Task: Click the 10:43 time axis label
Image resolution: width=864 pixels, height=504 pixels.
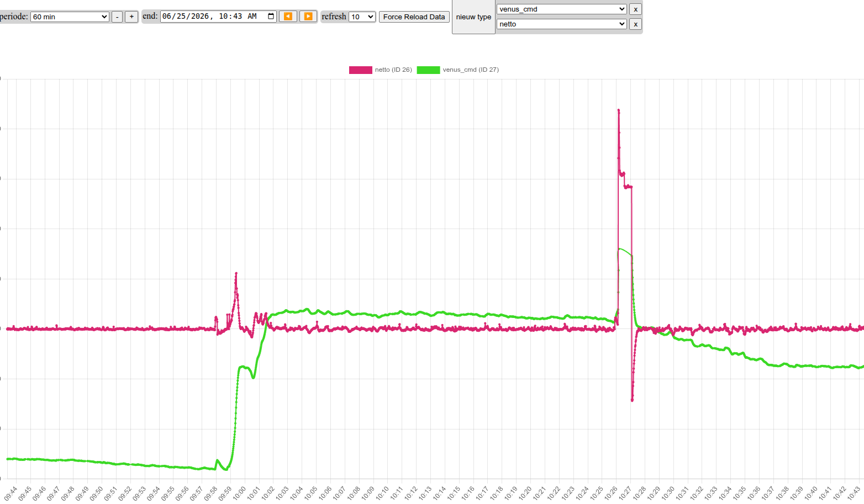Action: (x=854, y=494)
